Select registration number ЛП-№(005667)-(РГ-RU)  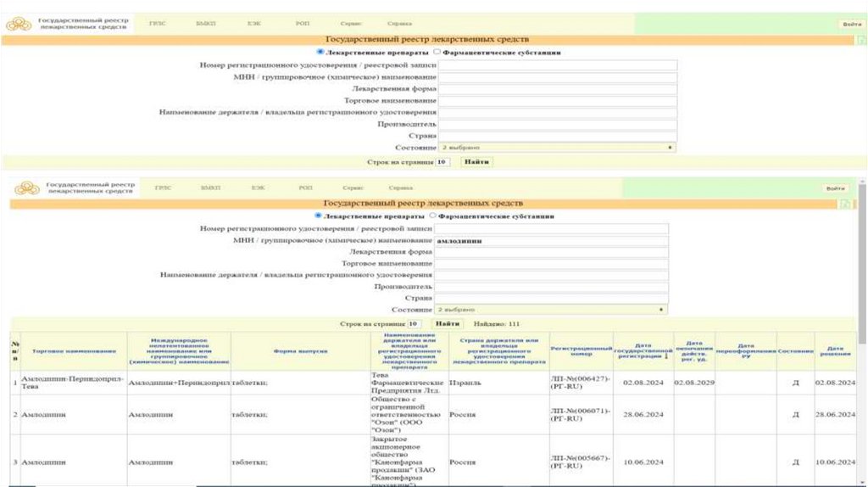tap(581, 462)
